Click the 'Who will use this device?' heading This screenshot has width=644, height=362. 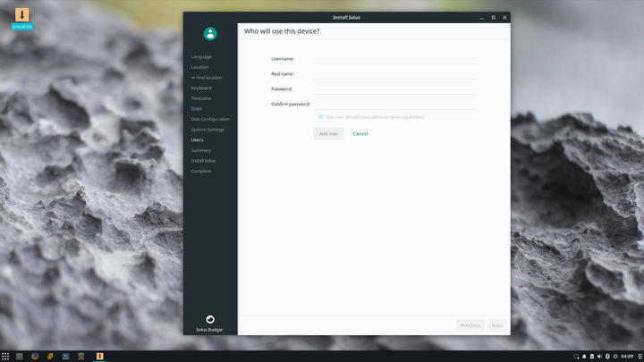pyautogui.click(x=282, y=31)
